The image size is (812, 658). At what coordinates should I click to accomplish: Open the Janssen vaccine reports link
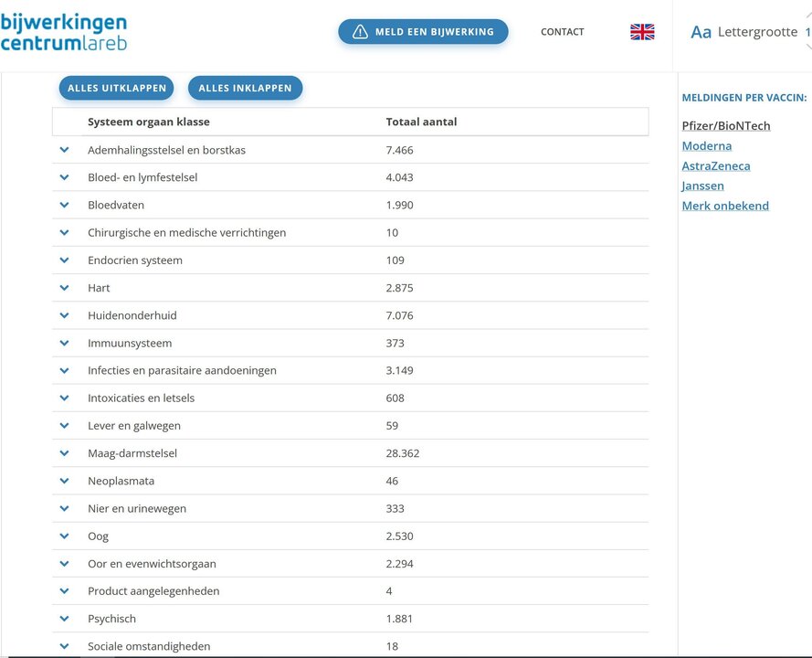pos(702,186)
